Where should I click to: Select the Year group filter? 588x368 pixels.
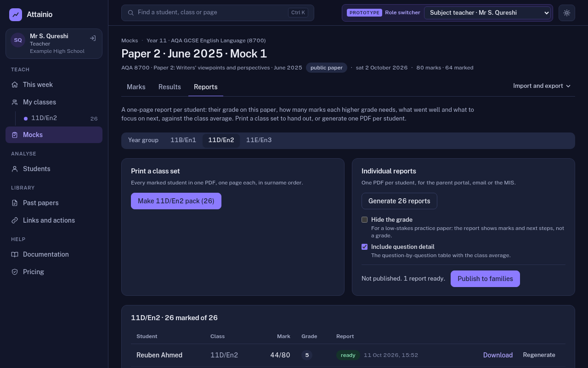pos(143,140)
